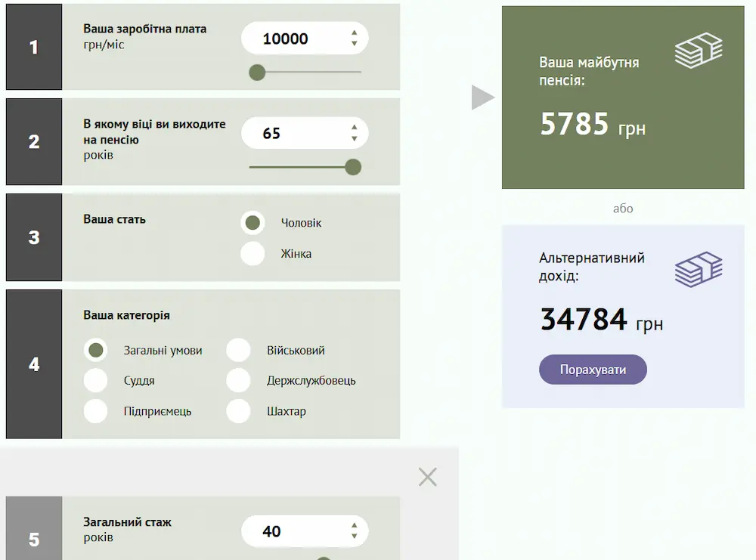Click the money stack icon in pension card
The image size is (756, 560).
(x=698, y=51)
